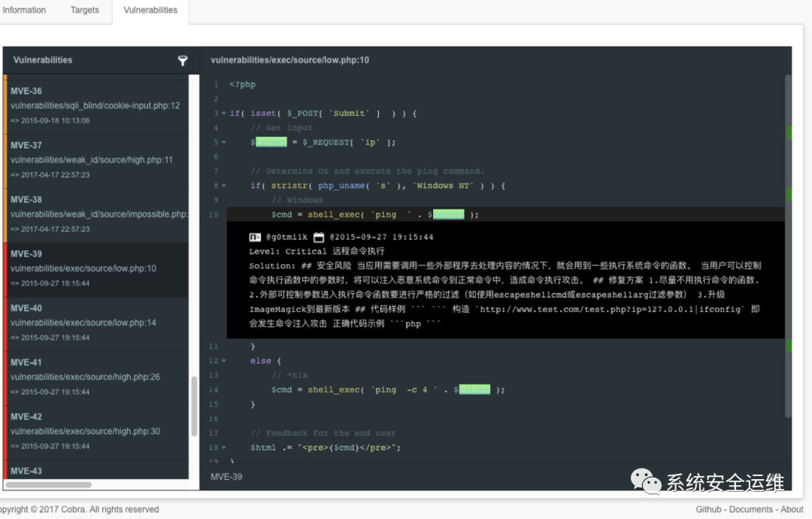Click the @g0tmilk author name
This screenshot has height=519, width=812.
286,237
